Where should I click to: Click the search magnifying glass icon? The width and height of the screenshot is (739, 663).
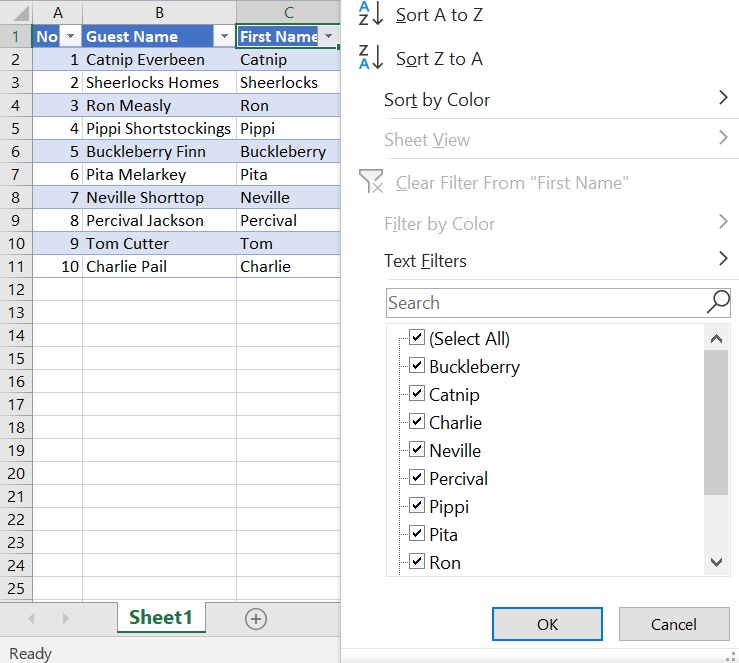point(718,302)
